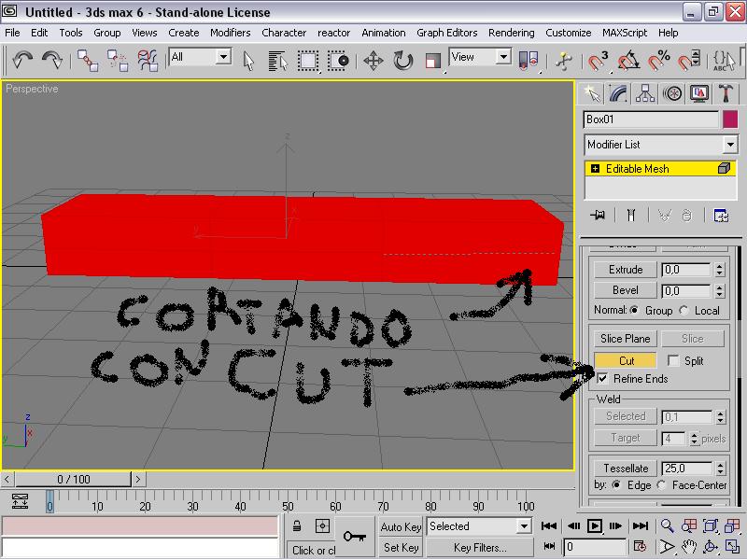Activate the Select and Rotate tool
This screenshot has width=747, height=560.
pyautogui.click(x=403, y=61)
